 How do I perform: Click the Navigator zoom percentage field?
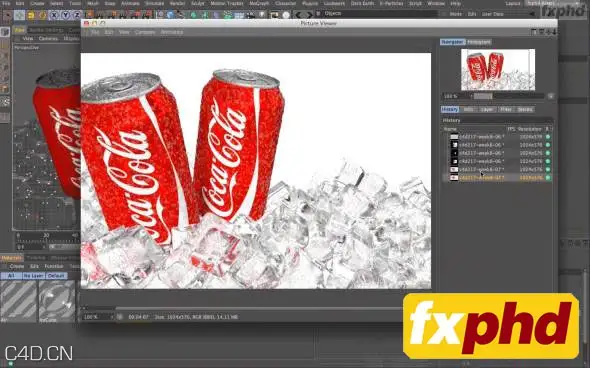tap(456, 96)
